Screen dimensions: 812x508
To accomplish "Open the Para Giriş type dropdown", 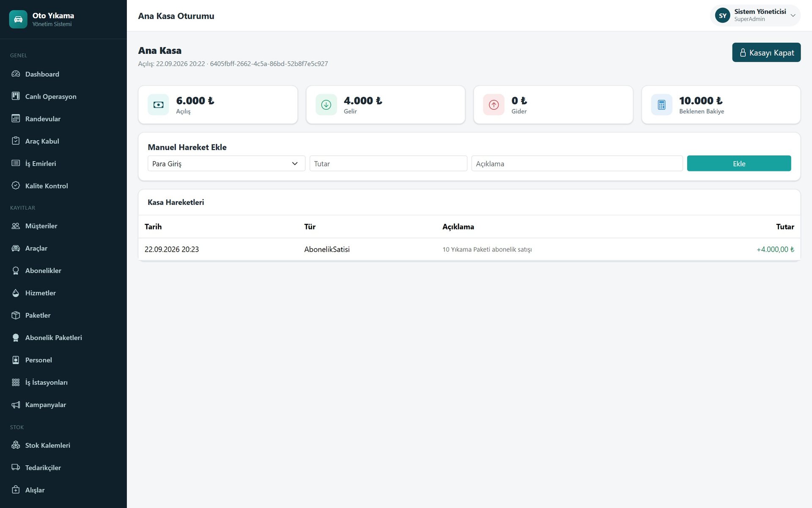I will (x=226, y=163).
